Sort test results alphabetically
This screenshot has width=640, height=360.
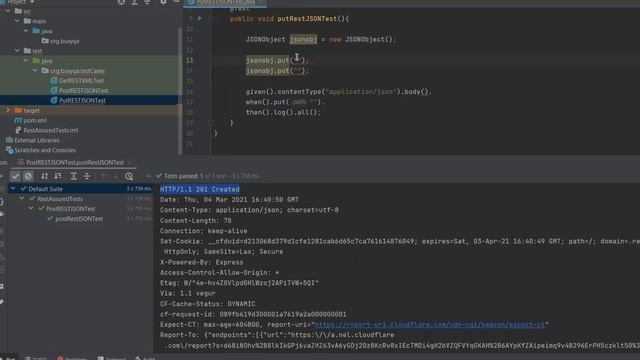pos(44,176)
